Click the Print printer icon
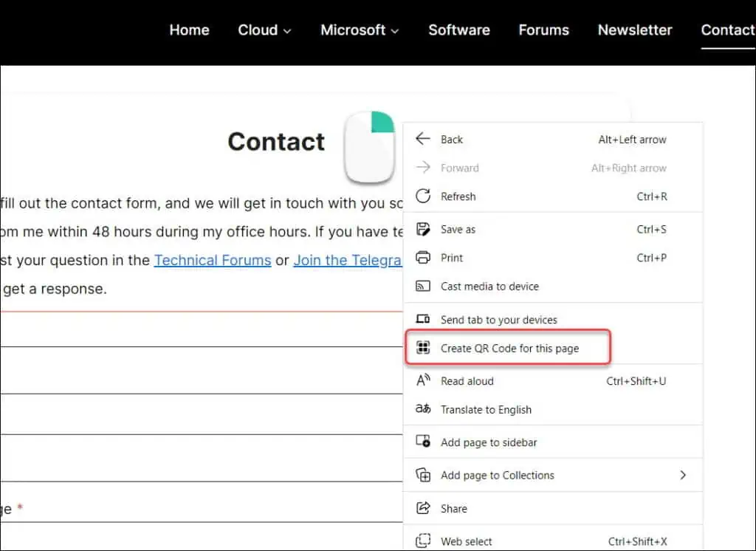This screenshot has height=551, width=756. tap(423, 258)
